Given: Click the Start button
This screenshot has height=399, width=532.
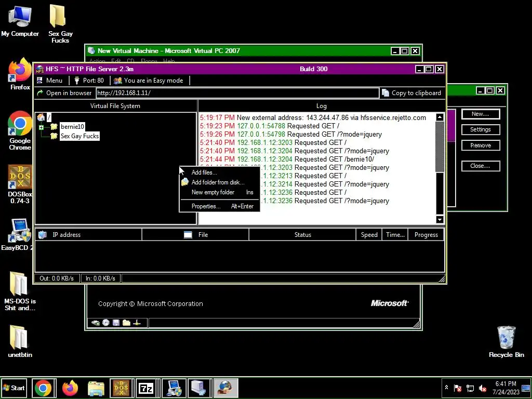Looking at the screenshot, I should coord(14,388).
